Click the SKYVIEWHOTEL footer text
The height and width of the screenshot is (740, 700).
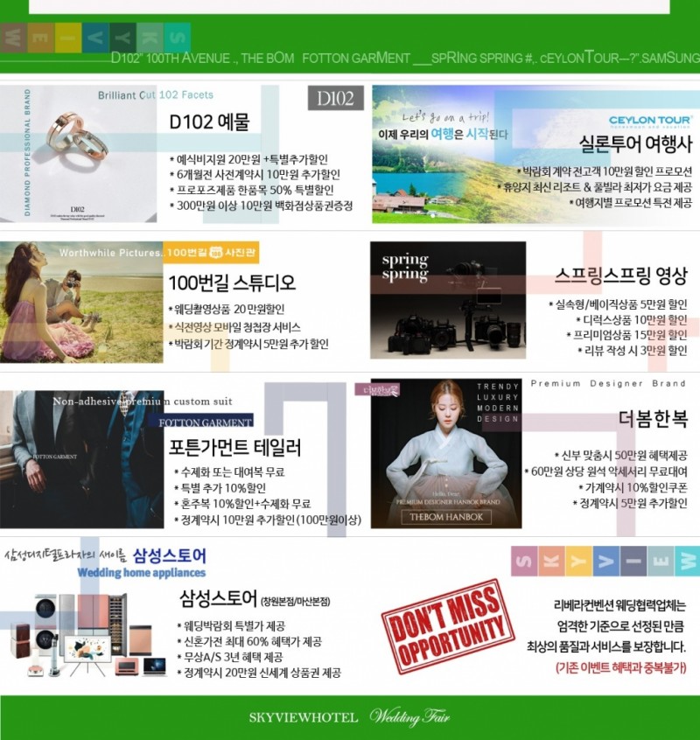click(x=303, y=718)
